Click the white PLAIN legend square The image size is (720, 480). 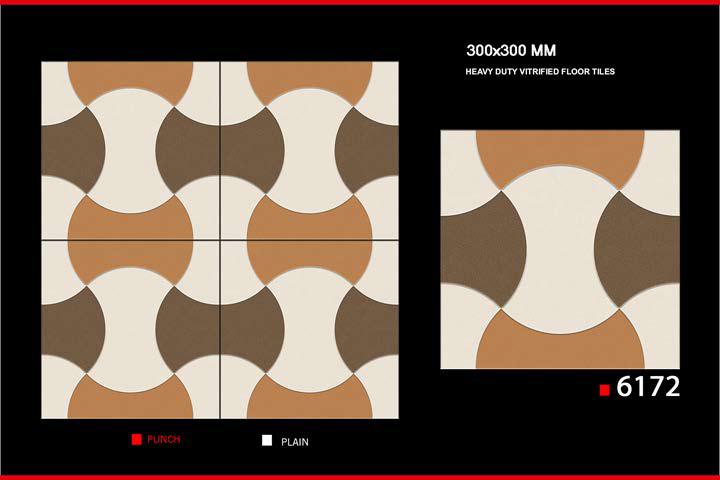[x=267, y=441]
